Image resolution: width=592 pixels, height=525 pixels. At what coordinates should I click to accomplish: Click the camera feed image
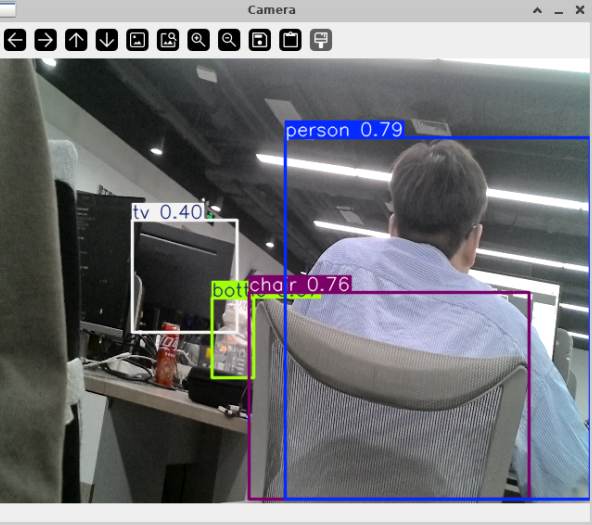tap(294, 280)
